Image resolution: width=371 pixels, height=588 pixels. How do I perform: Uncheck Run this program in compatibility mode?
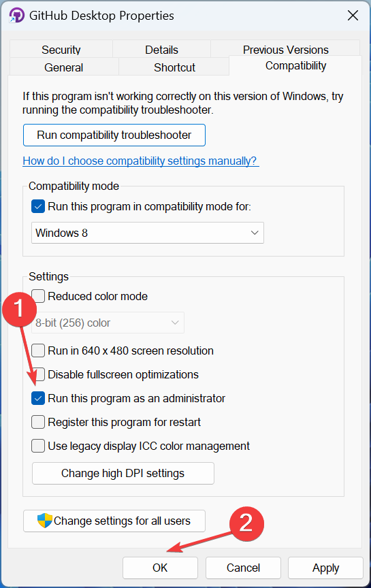pyautogui.click(x=38, y=207)
